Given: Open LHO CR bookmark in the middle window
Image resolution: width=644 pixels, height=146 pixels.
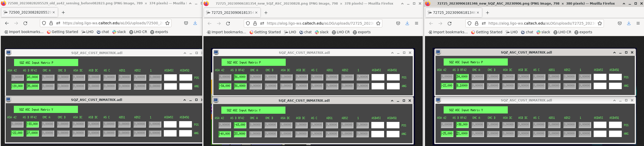Looking at the screenshot, I should [x=341, y=32].
